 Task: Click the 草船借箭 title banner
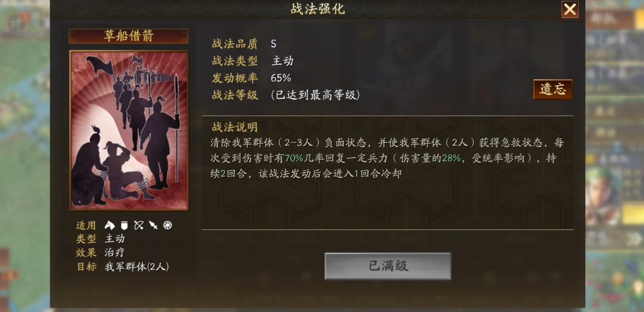(129, 36)
